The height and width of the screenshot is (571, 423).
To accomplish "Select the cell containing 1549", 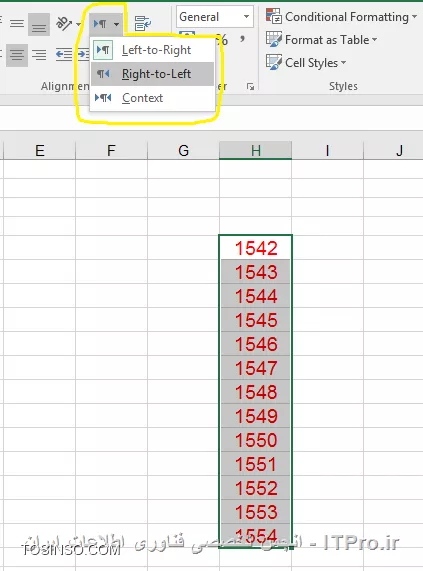I will 256,416.
